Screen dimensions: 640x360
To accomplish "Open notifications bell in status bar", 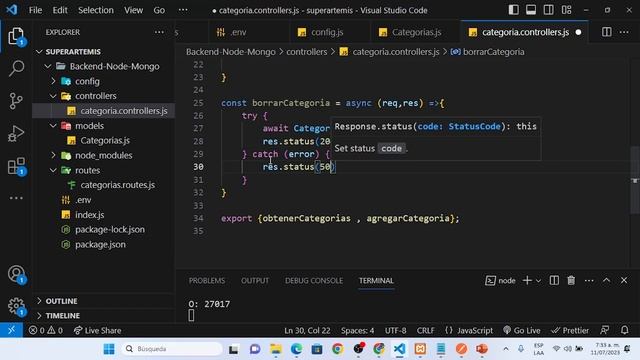I will pyautogui.click(x=624, y=330).
